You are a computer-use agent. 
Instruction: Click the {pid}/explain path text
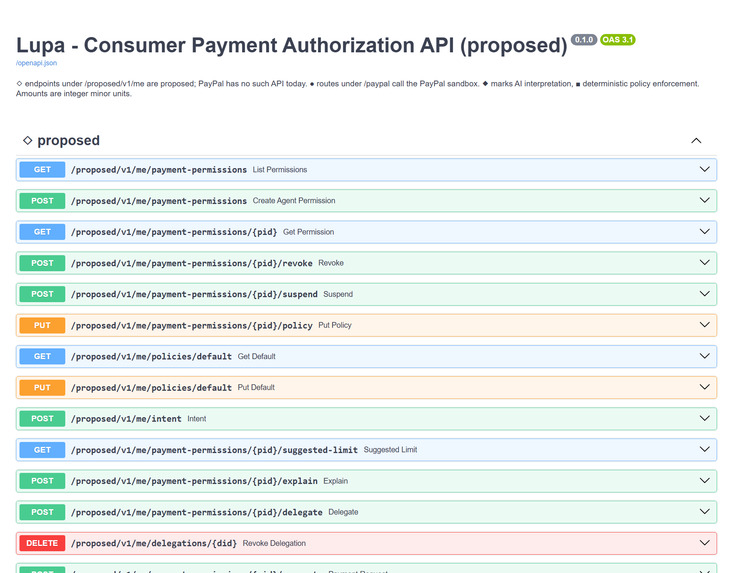click(x=194, y=481)
